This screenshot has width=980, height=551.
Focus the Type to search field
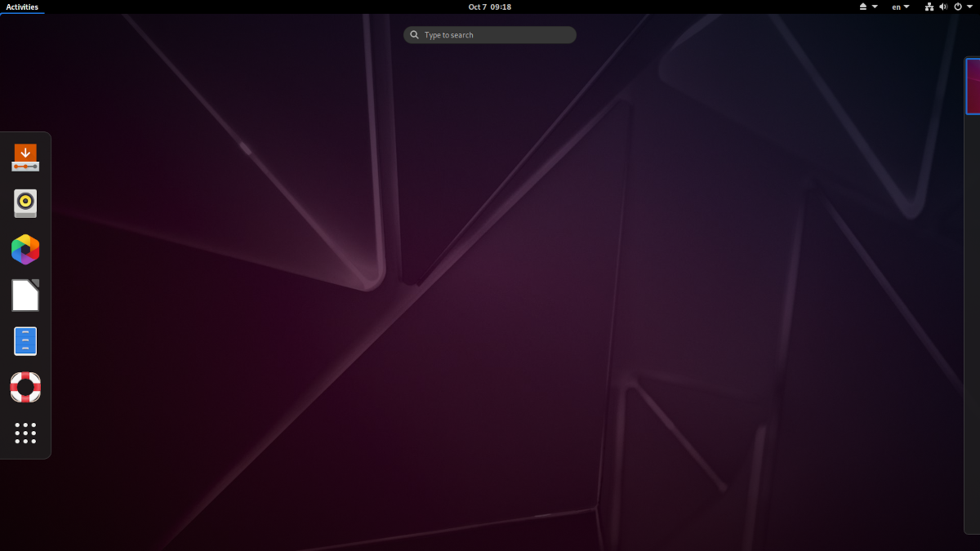click(490, 35)
